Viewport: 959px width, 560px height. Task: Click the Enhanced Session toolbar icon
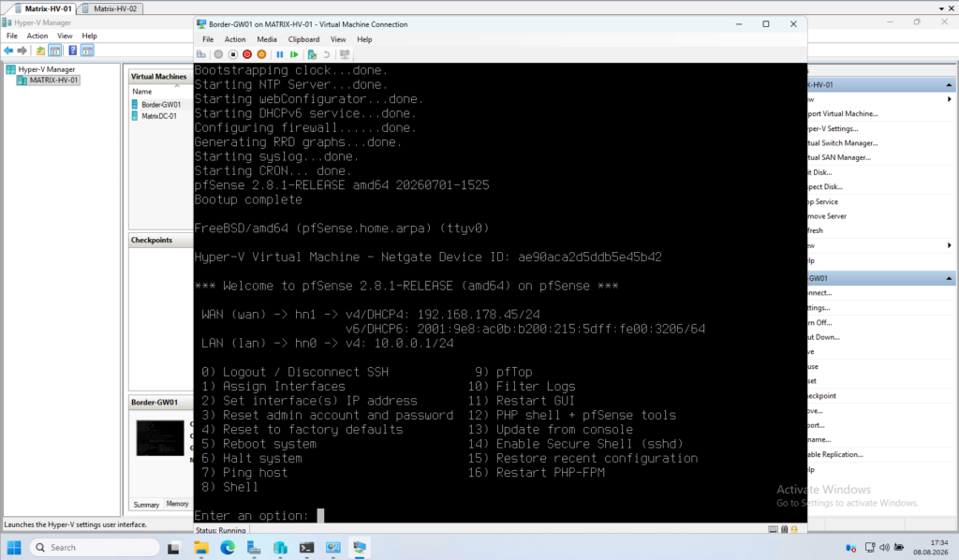coord(345,54)
